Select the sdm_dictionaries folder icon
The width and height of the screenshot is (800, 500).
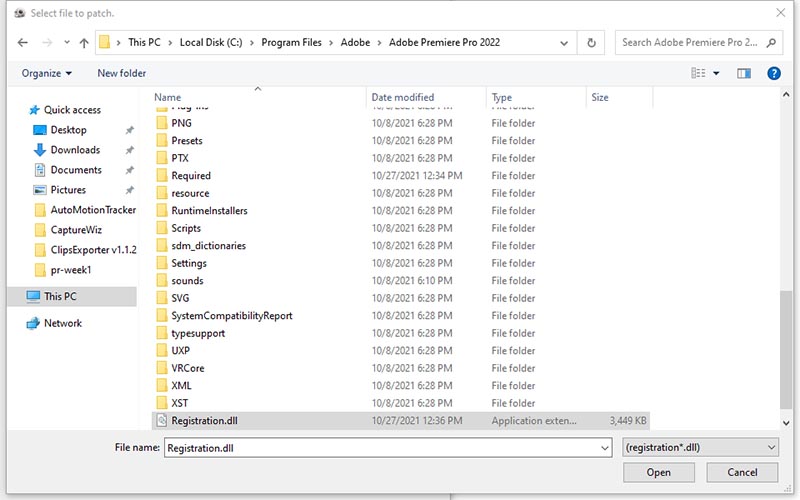click(x=162, y=245)
